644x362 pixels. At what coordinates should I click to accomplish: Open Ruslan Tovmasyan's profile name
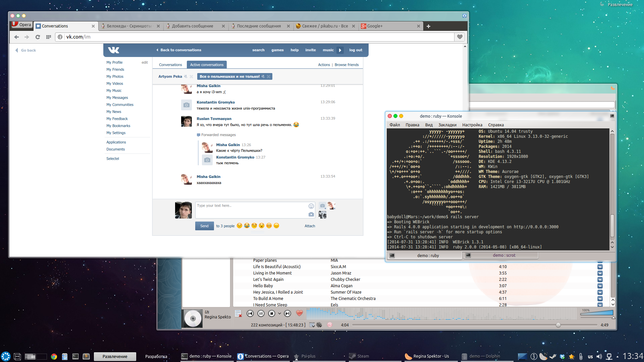pyautogui.click(x=214, y=119)
